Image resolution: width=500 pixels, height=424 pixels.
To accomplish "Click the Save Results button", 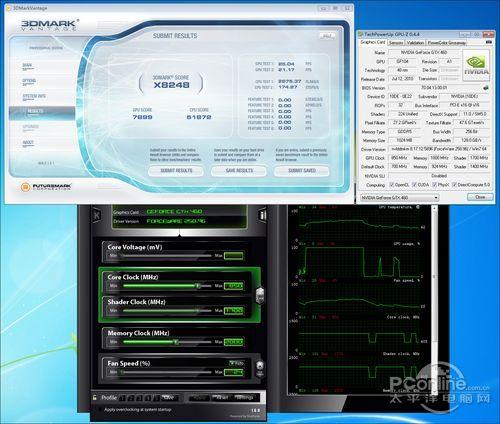I will click(239, 171).
